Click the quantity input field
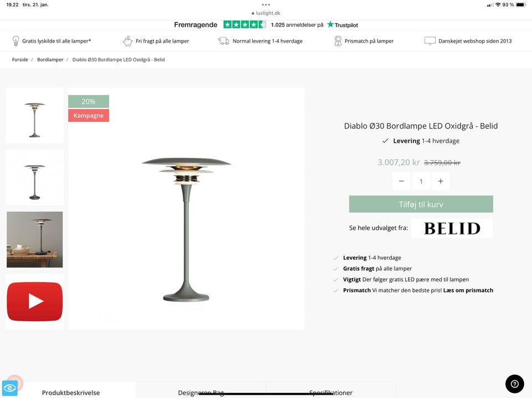 click(x=421, y=181)
